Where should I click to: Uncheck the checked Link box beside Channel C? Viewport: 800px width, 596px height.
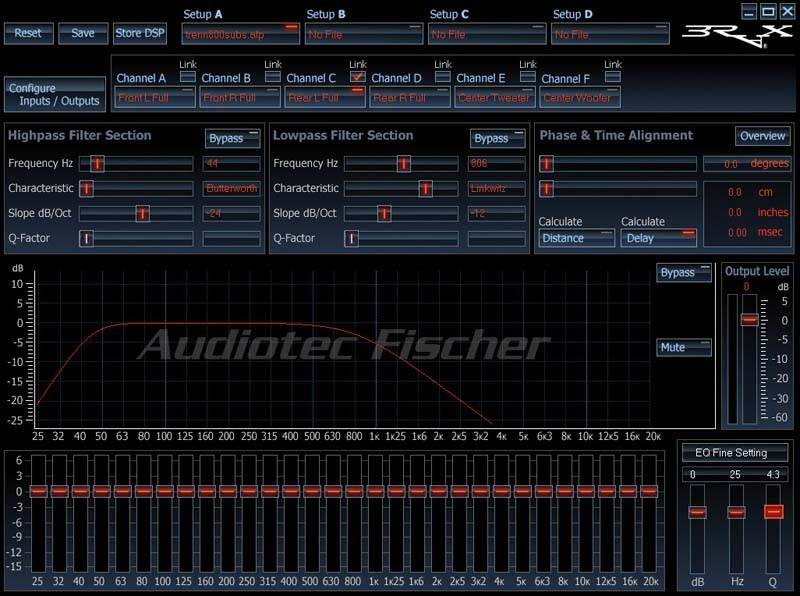(x=358, y=77)
